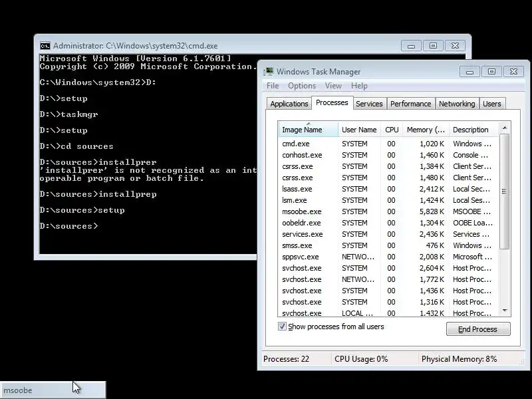Viewport: 532px width, 399px height.
Task: Click the D:\>cd sources line in cmd
Action: (76, 146)
